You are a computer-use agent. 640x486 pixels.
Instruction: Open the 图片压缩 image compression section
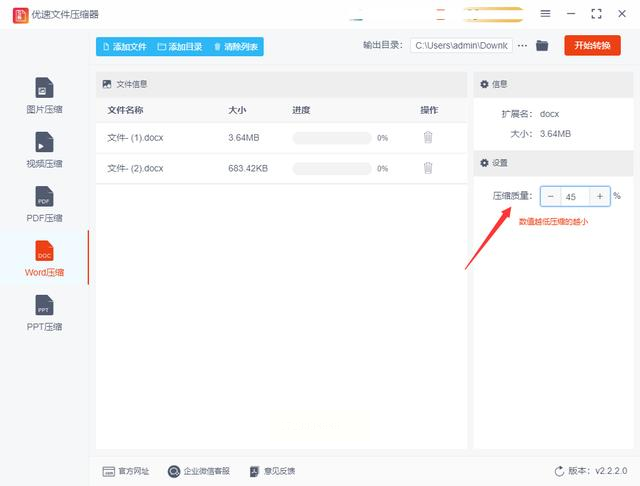(x=44, y=95)
